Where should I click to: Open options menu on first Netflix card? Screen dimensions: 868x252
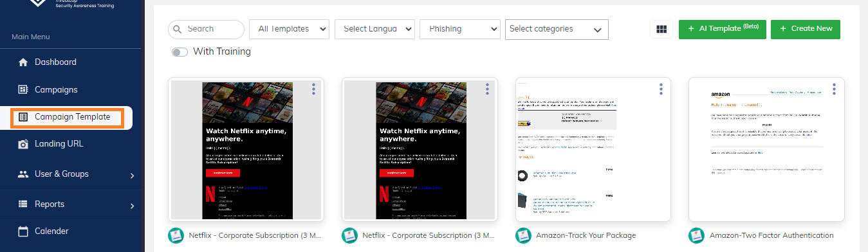[313, 89]
